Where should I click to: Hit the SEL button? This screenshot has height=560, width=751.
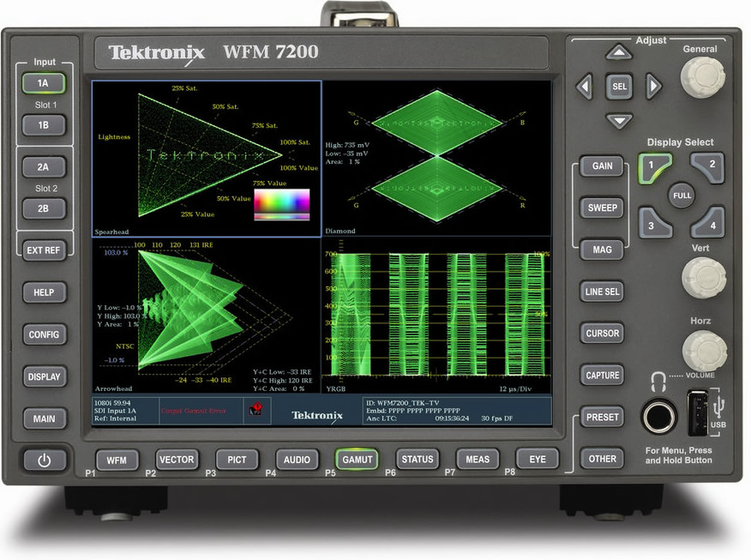pyautogui.click(x=619, y=87)
